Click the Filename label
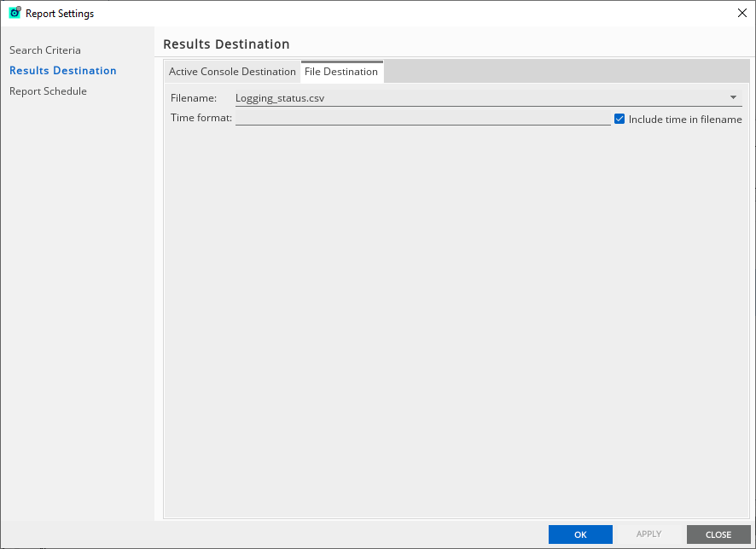Image resolution: width=756 pixels, height=549 pixels. coord(194,98)
